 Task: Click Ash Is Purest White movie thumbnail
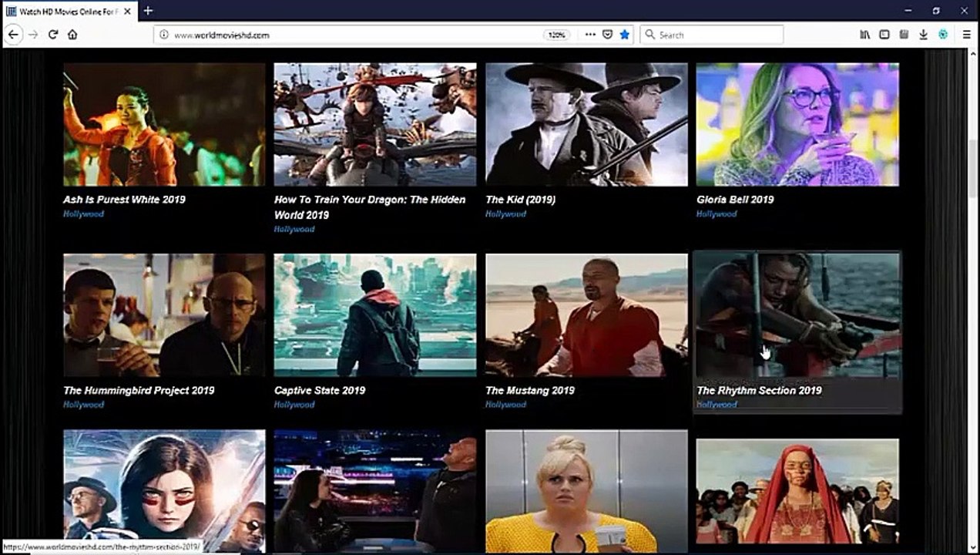click(164, 124)
